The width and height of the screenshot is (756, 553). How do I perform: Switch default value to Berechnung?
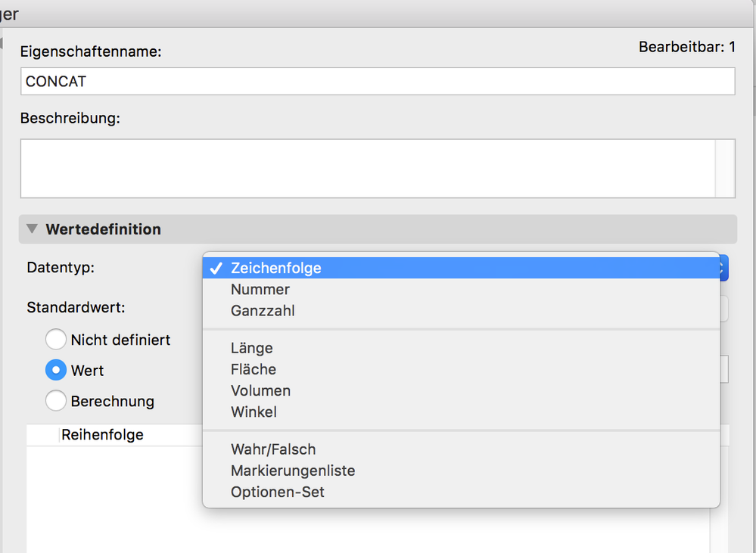click(x=56, y=401)
